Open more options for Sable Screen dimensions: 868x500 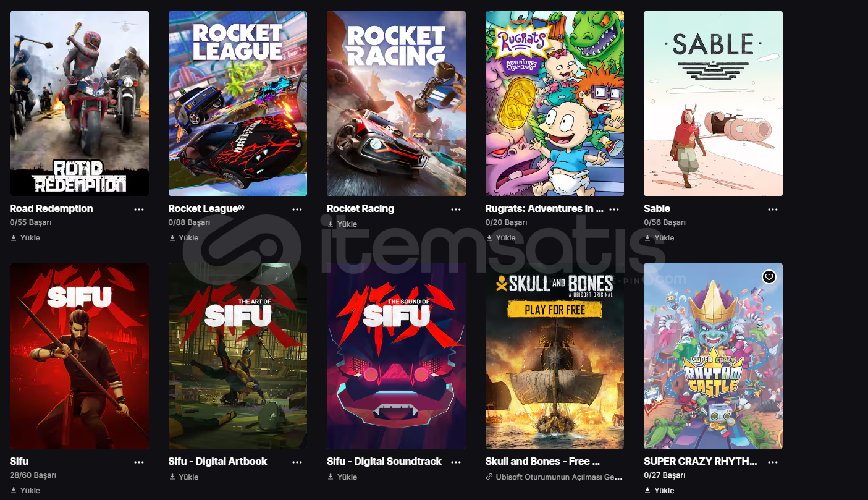point(773,210)
